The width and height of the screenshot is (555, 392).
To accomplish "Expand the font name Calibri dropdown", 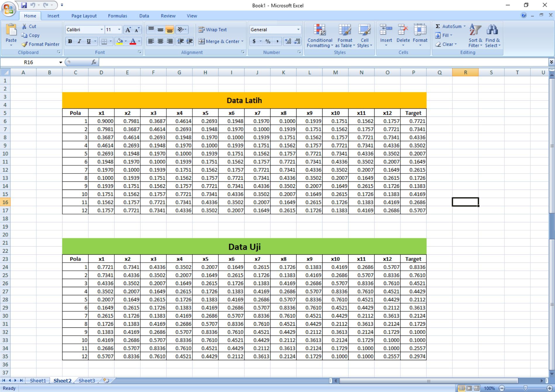I will click(101, 30).
